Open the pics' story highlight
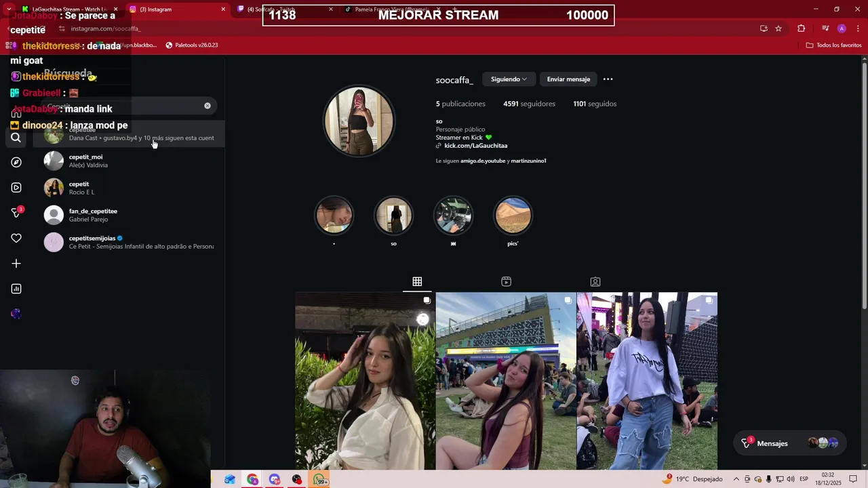Screen dimensions: 868x488 pyautogui.click(x=513, y=216)
